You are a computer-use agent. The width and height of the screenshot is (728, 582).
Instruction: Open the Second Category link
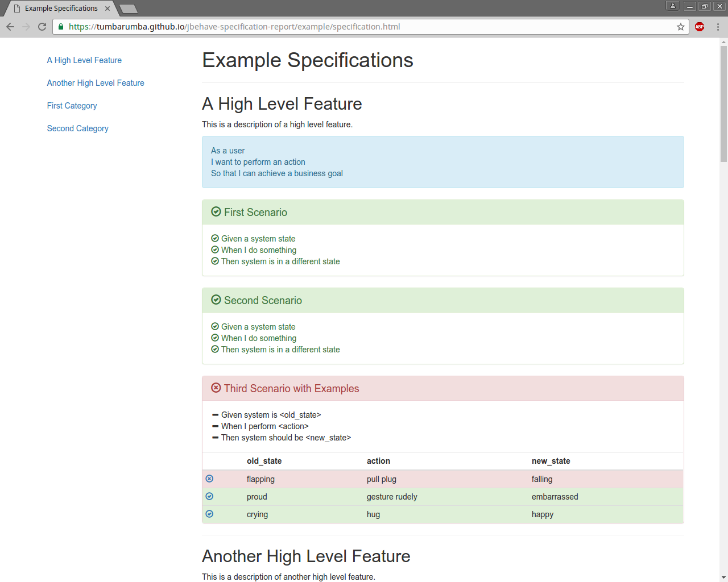(77, 128)
